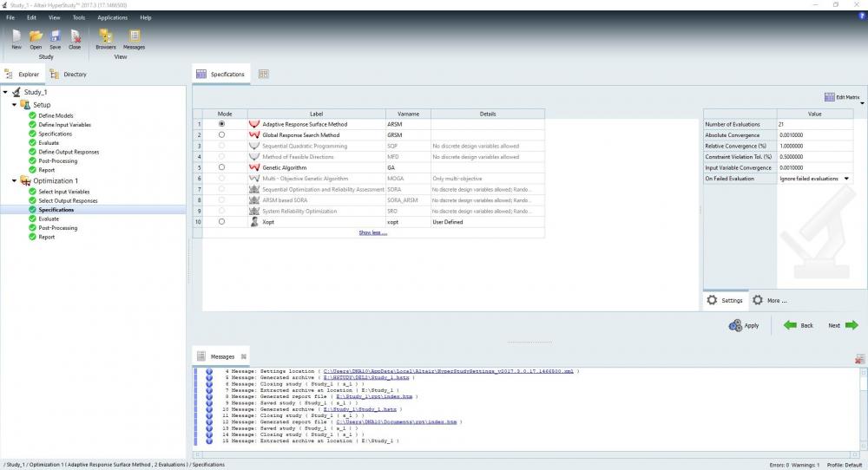This screenshot has height=470, width=868.
Task: Open the Applications menu
Action: coord(112,17)
